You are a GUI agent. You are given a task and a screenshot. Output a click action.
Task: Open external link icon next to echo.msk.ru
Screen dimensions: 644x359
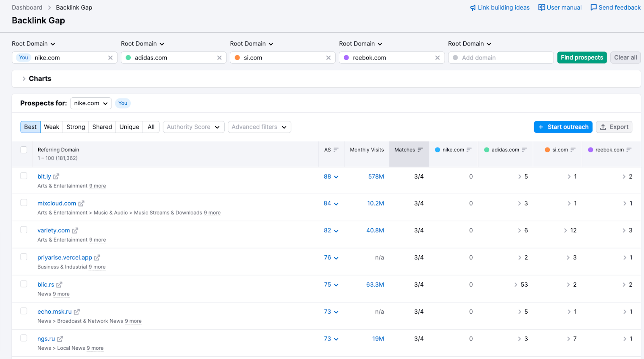tap(77, 312)
